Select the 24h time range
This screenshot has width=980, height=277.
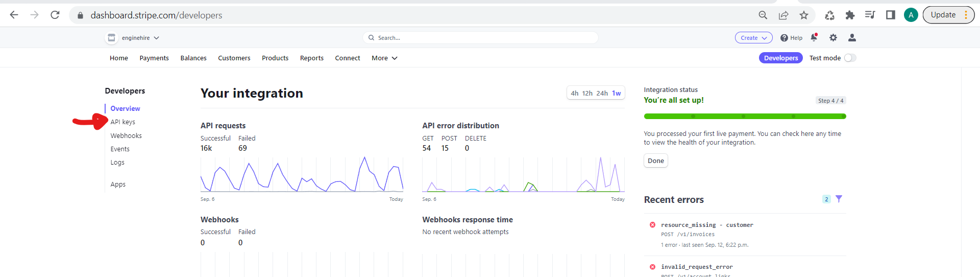602,93
